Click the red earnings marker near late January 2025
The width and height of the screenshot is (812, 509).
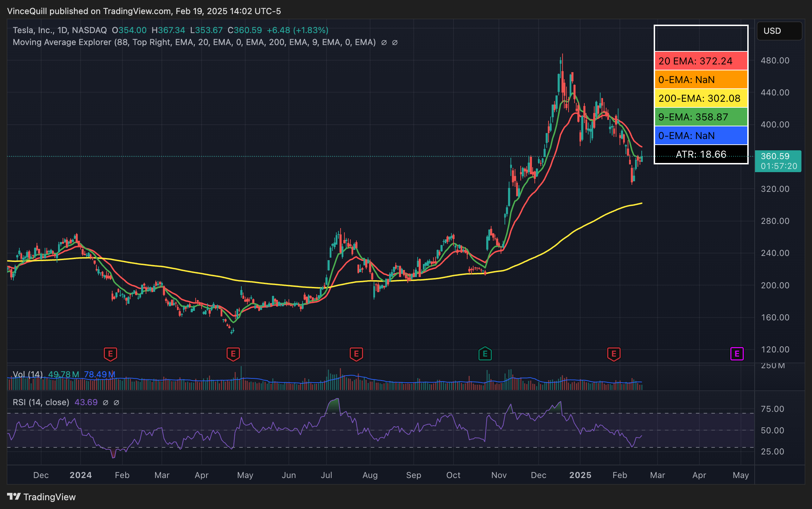click(x=614, y=354)
